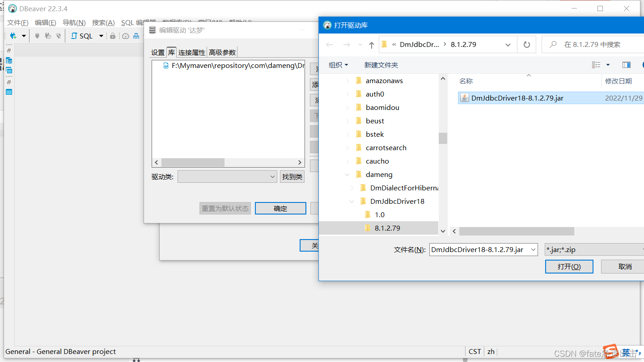Click the Back arrow in file dialog

pyautogui.click(x=330, y=45)
